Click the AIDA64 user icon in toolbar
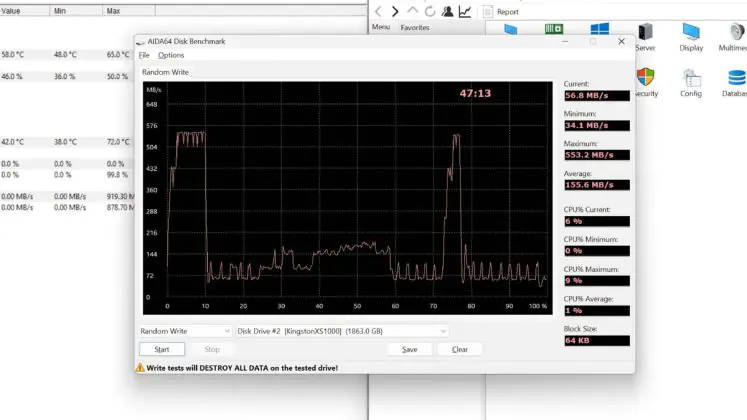 (x=447, y=11)
